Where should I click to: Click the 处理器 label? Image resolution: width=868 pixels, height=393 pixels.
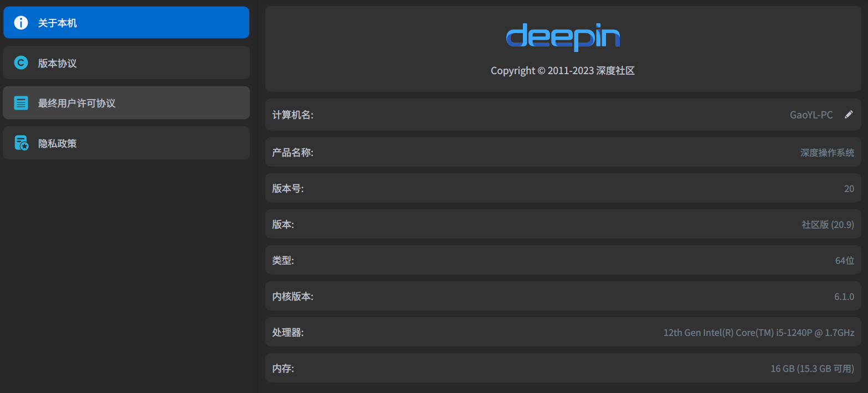click(x=288, y=332)
